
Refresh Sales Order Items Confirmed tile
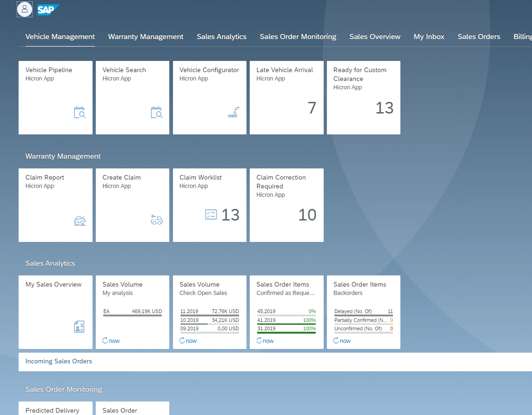[x=265, y=341]
